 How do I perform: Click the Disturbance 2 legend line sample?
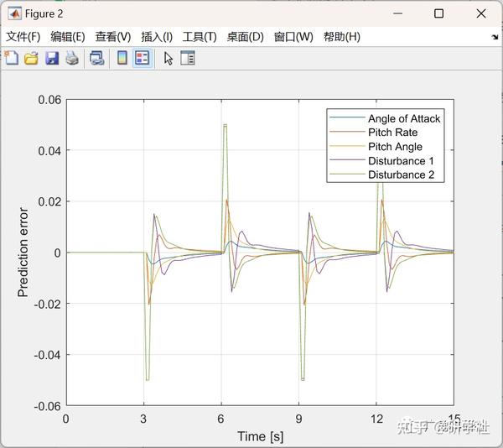pos(347,175)
